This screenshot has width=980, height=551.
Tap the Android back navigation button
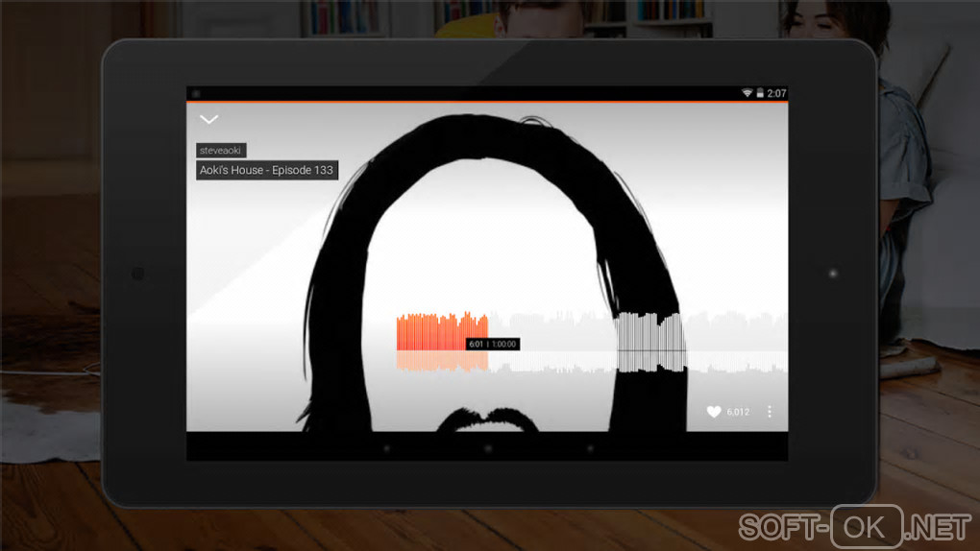coord(386,448)
